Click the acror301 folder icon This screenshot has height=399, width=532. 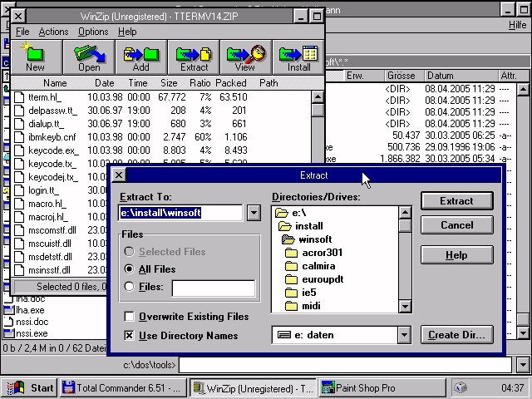pyautogui.click(x=291, y=253)
